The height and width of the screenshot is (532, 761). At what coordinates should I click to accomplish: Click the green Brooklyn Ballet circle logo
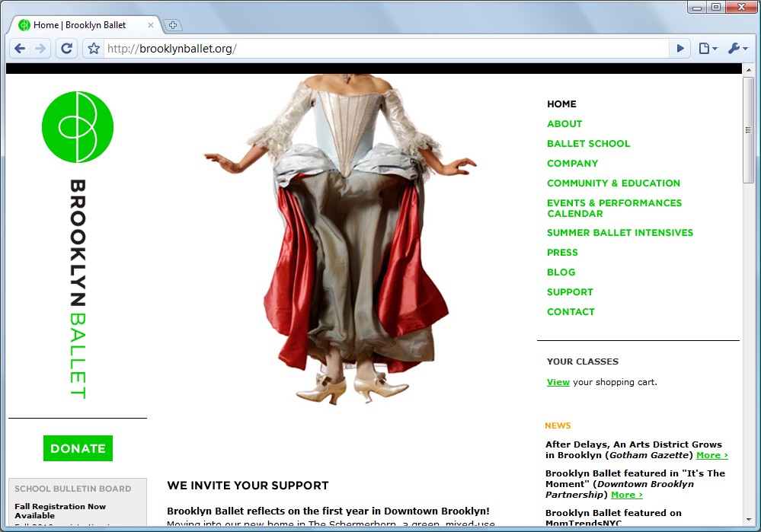coord(78,127)
